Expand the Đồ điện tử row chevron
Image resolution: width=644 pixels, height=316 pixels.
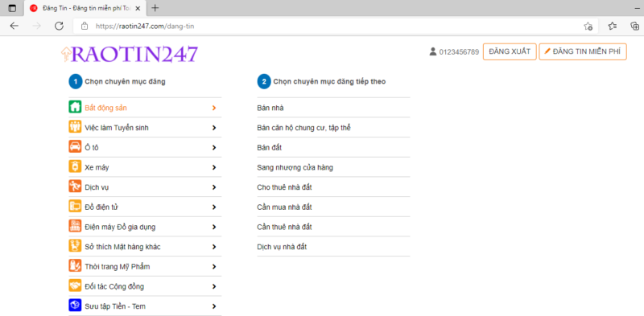coord(214,207)
